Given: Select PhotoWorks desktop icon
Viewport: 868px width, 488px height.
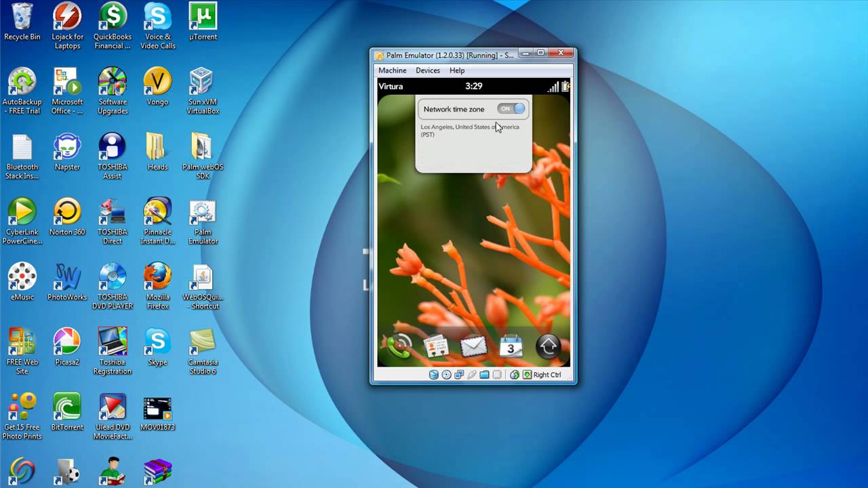Looking at the screenshot, I should point(67,282).
